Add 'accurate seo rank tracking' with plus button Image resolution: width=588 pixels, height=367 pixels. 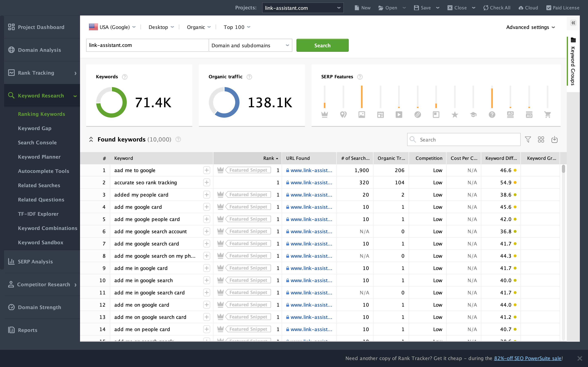coord(207,182)
